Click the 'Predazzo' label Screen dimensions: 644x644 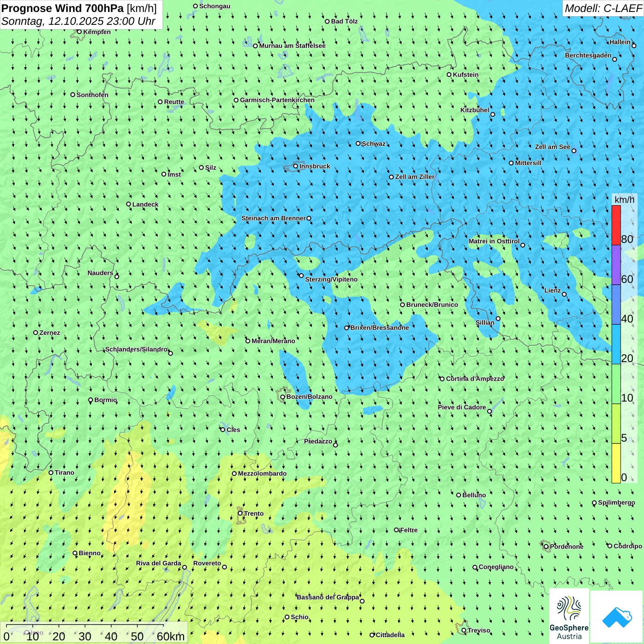click(318, 441)
